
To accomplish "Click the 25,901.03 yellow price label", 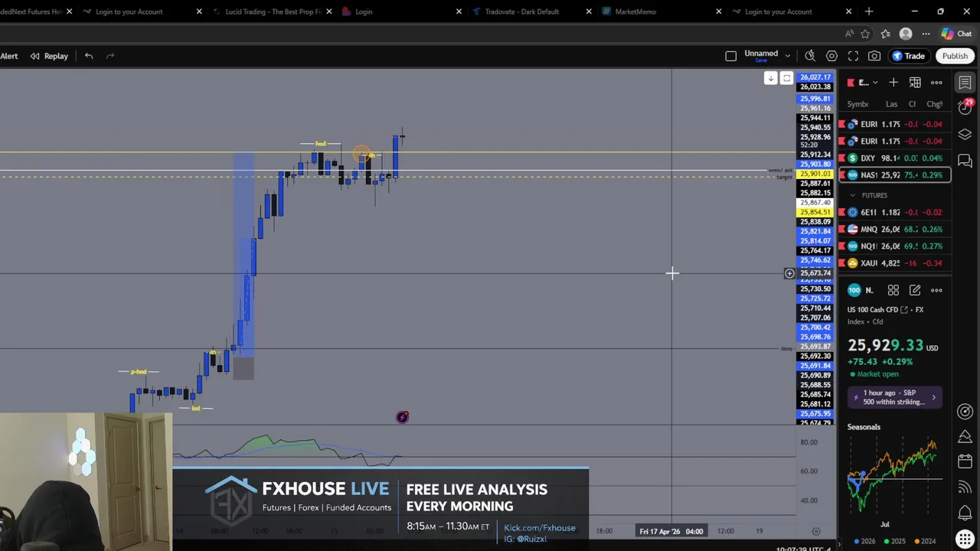I will tap(815, 174).
